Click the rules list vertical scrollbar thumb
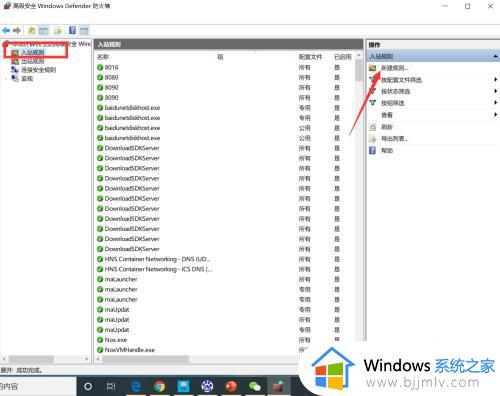The height and width of the screenshot is (396, 500). [x=359, y=70]
